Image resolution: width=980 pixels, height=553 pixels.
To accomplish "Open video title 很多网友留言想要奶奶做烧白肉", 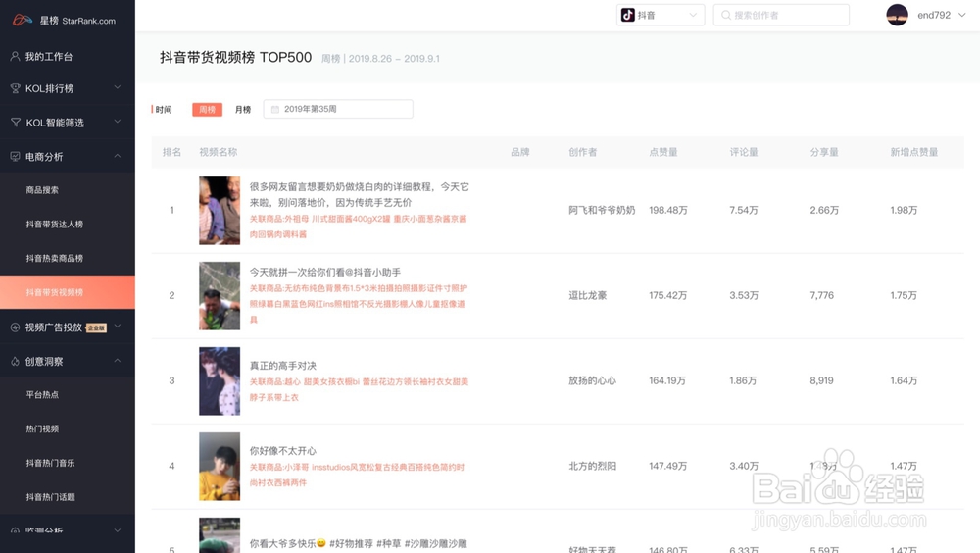I will 360,194.
